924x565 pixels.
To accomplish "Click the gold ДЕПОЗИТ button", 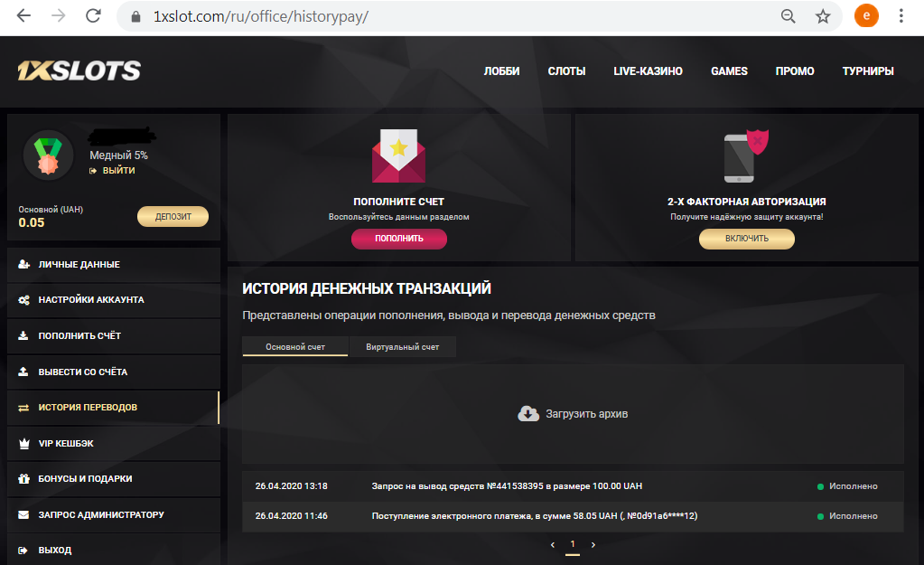I will coord(173,216).
